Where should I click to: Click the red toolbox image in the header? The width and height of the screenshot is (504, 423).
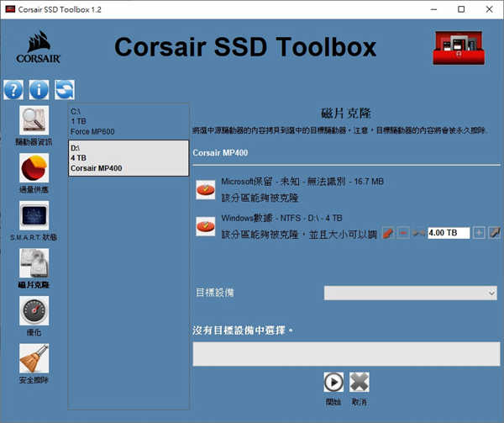(459, 48)
